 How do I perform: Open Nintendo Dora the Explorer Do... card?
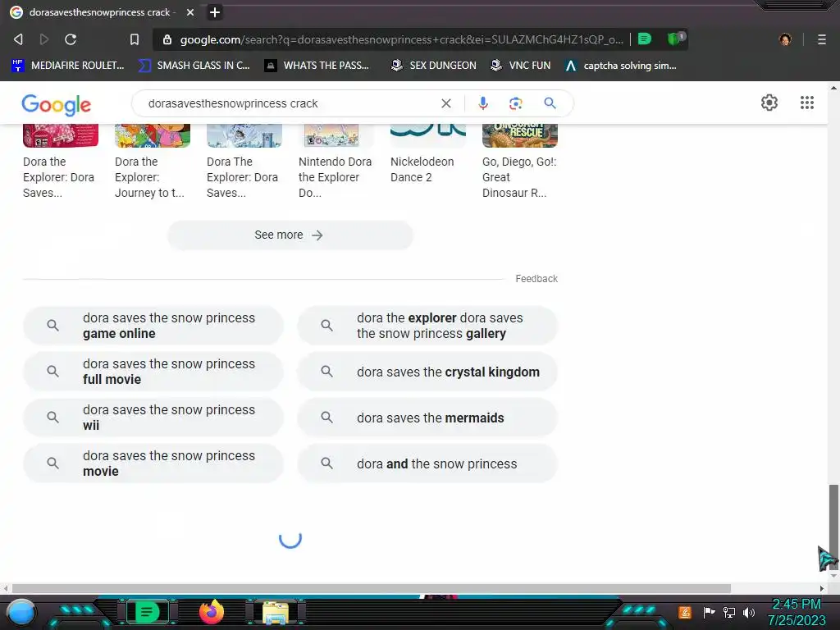tap(336, 162)
